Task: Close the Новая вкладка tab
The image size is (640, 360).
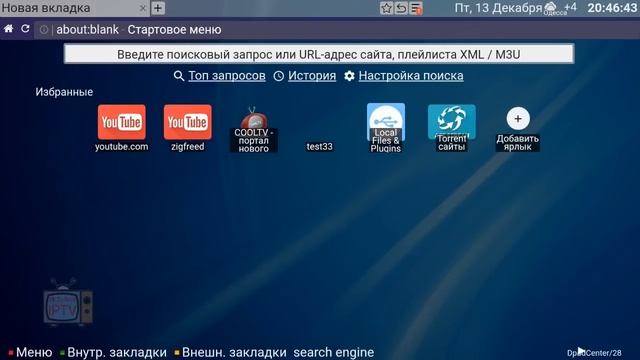Action: click(142, 8)
